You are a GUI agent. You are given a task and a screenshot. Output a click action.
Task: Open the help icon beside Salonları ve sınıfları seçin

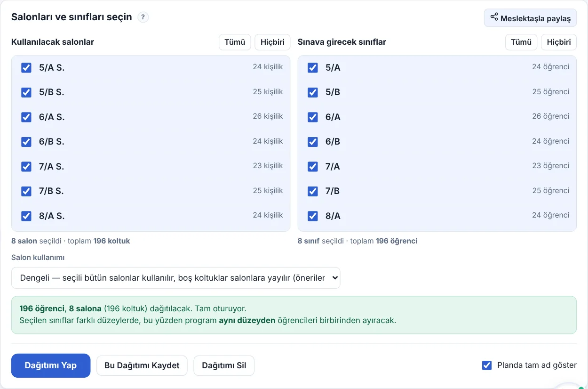(143, 17)
